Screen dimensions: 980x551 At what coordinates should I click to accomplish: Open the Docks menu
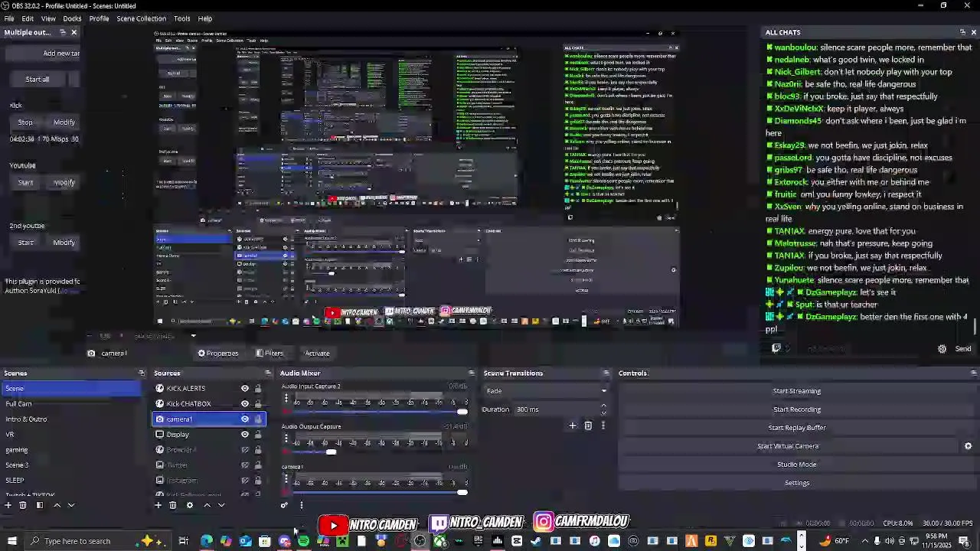[72, 18]
